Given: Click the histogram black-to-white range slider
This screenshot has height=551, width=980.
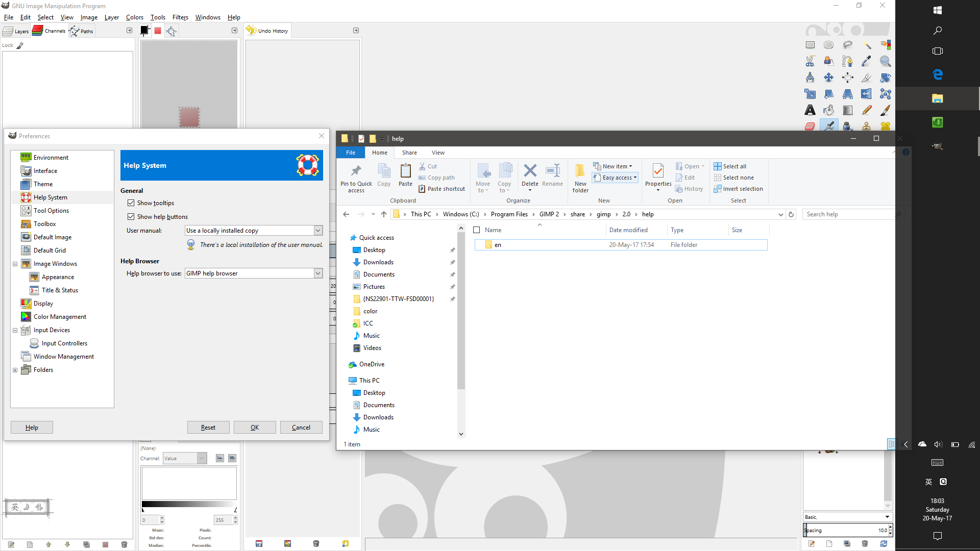Looking at the screenshot, I should (189, 505).
